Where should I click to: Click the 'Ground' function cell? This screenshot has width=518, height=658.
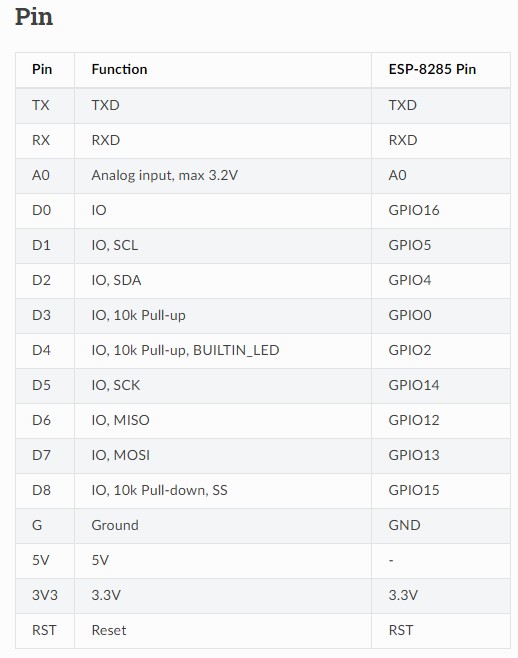(x=223, y=525)
